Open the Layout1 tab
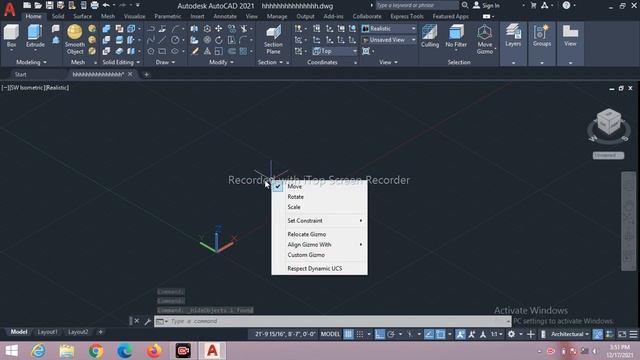This screenshot has height=360, width=640. [x=47, y=332]
